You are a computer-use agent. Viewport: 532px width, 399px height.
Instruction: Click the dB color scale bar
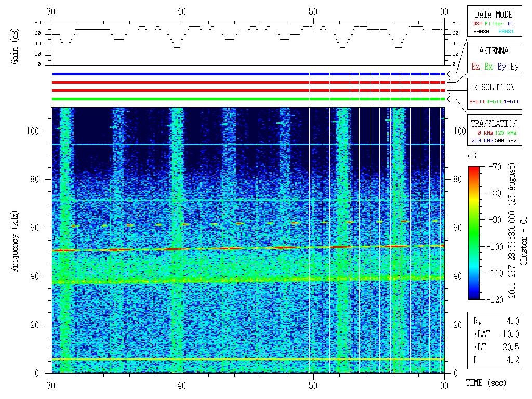click(474, 233)
